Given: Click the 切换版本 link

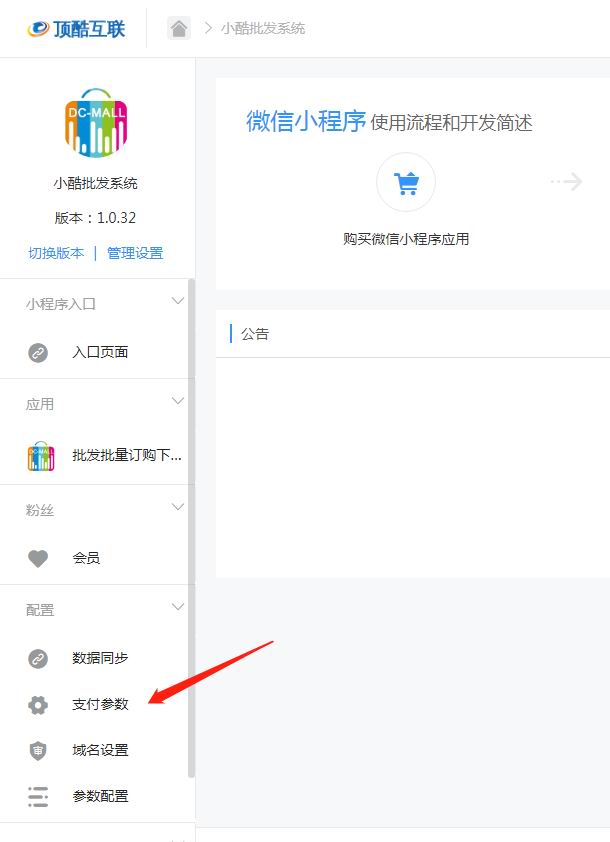Looking at the screenshot, I should click(56, 253).
